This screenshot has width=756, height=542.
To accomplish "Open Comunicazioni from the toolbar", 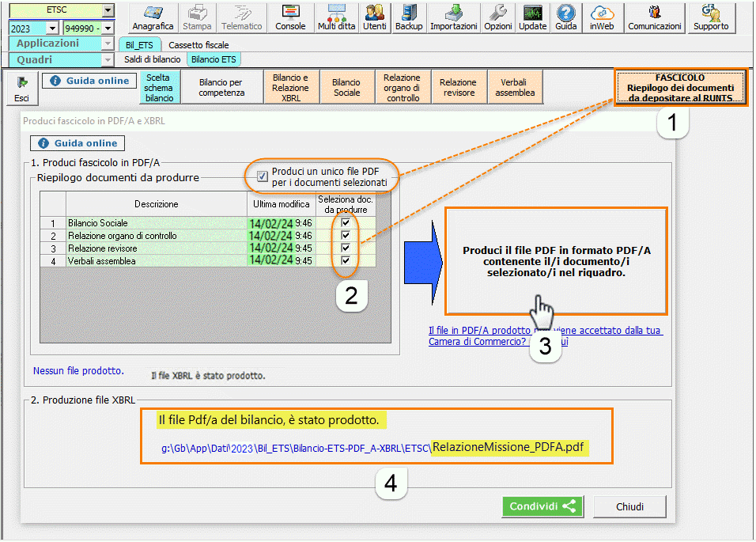I will tap(655, 18).
